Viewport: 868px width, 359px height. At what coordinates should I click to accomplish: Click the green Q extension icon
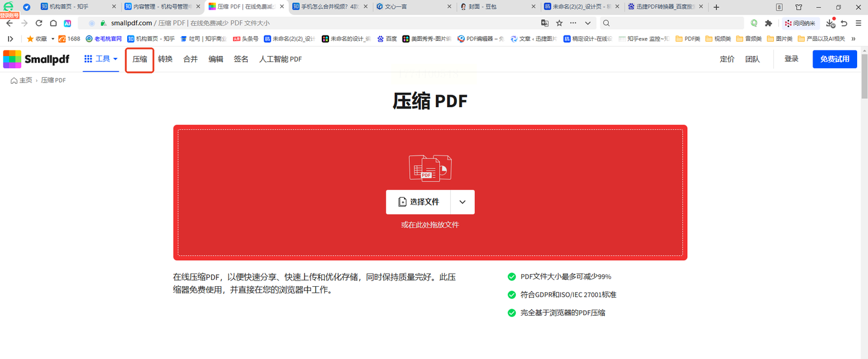[x=754, y=23]
